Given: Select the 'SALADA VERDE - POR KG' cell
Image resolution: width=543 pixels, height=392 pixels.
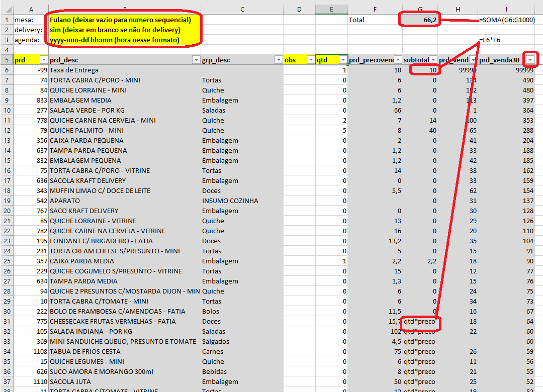Looking at the screenshot, I should [125, 110].
